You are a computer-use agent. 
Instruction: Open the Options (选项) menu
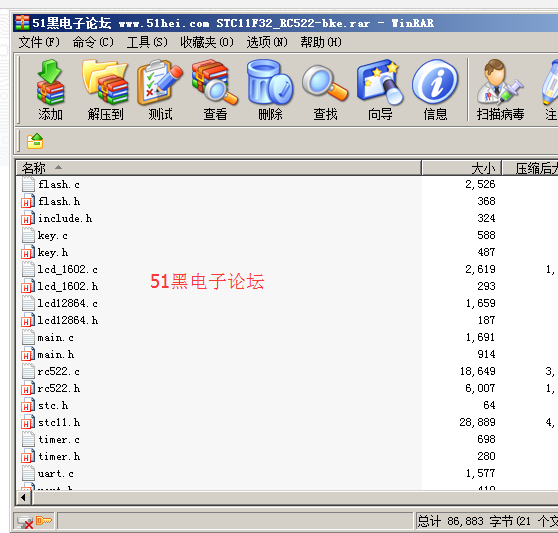[x=267, y=42]
